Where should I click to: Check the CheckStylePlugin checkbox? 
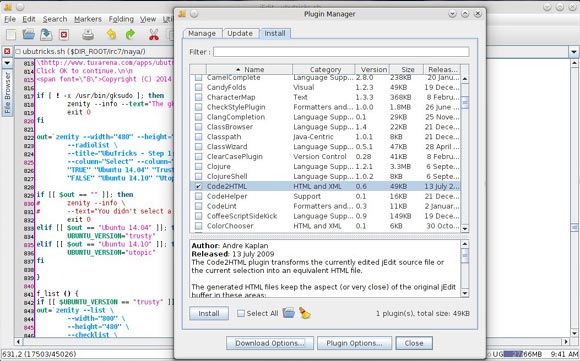[199, 107]
